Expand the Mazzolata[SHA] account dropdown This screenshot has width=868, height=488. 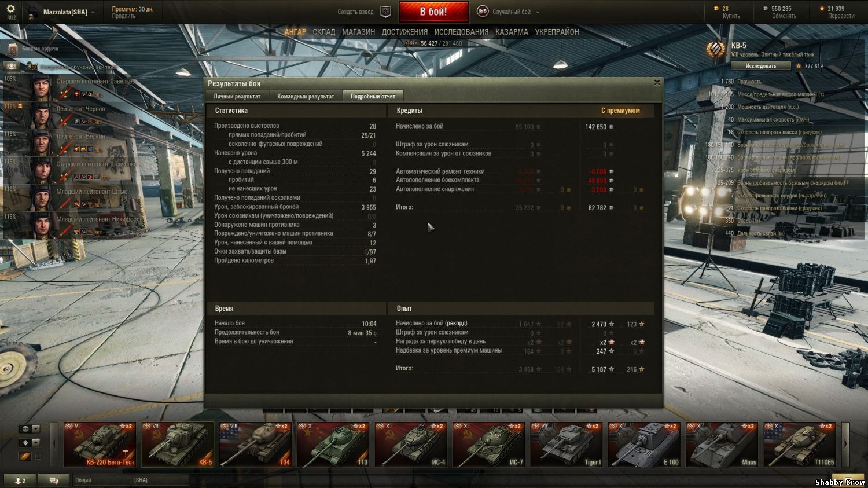click(x=93, y=12)
